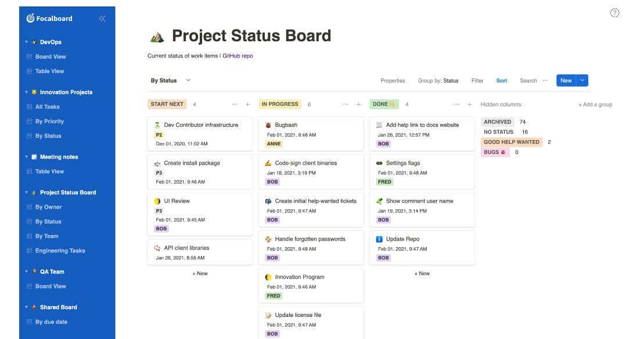This screenshot has width=644, height=339.
Task: Expand the By Status view dropdown
Action: click(188, 80)
